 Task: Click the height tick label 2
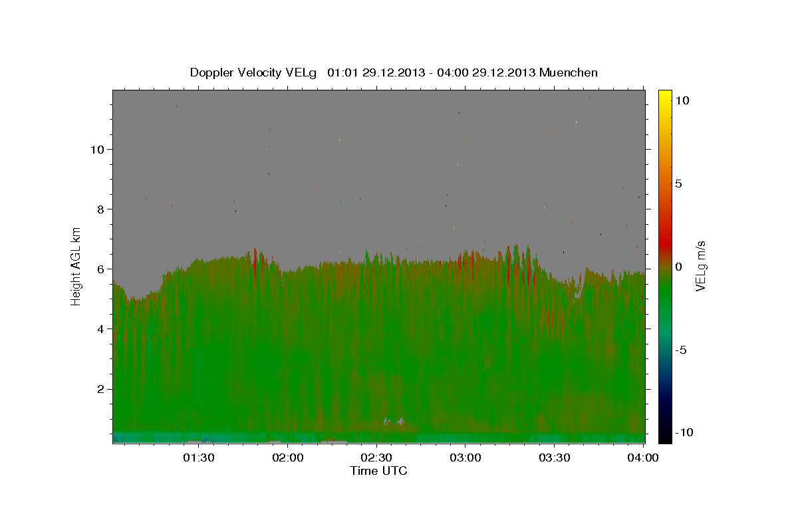[100, 388]
